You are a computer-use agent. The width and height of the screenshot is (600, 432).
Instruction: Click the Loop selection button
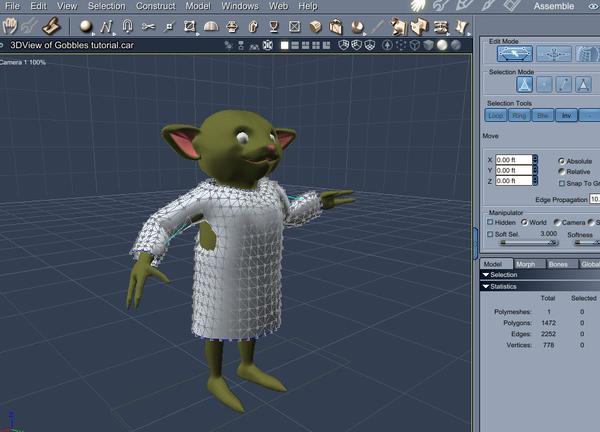coord(496,115)
